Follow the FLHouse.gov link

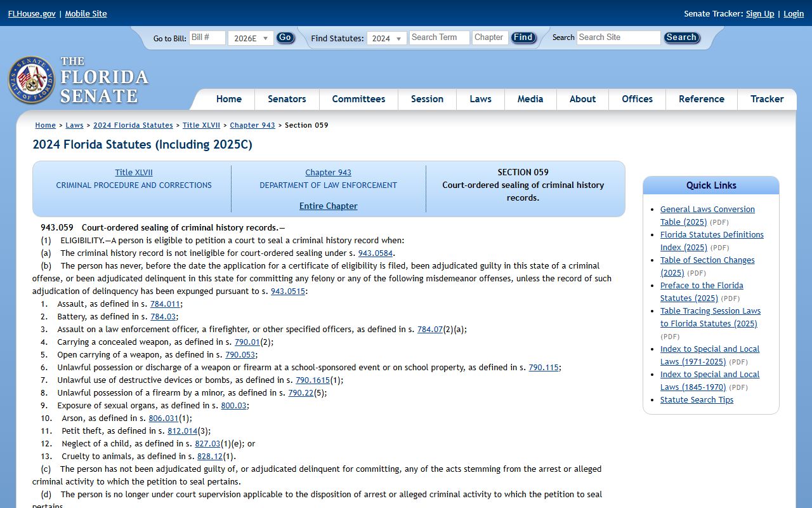coord(32,13)
